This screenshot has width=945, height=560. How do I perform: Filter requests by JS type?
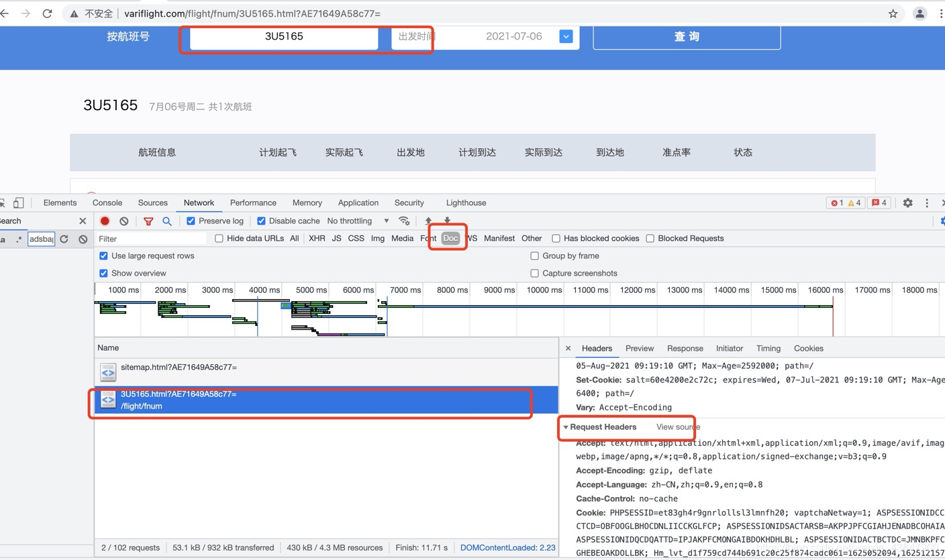336,238
